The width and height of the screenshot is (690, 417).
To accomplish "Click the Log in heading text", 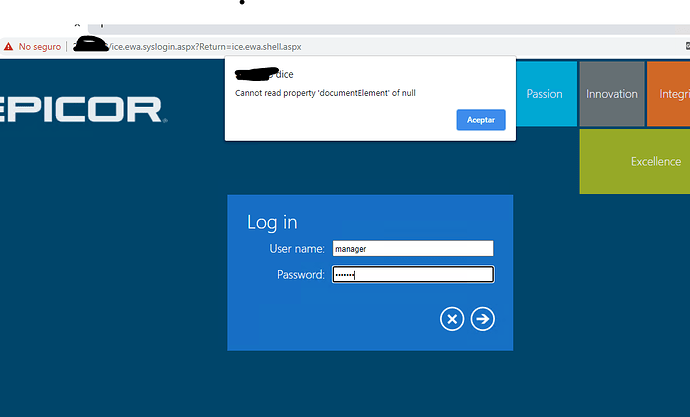I will point(272,223).
